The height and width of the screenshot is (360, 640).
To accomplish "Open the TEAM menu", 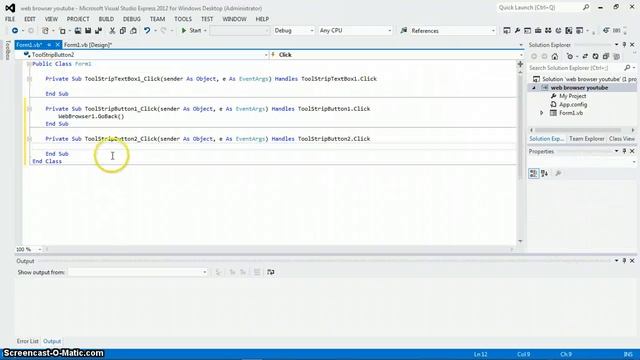I will pos(157,19).
